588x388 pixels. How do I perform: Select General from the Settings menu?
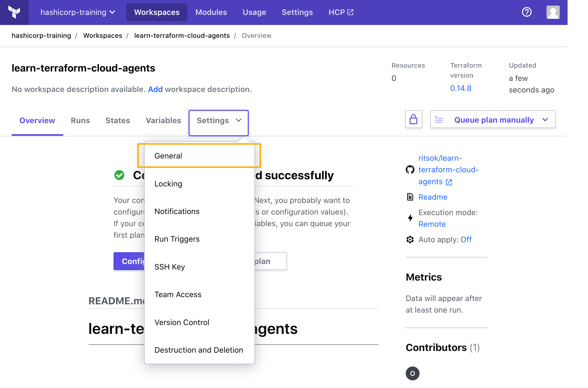(x=168, y=155)
